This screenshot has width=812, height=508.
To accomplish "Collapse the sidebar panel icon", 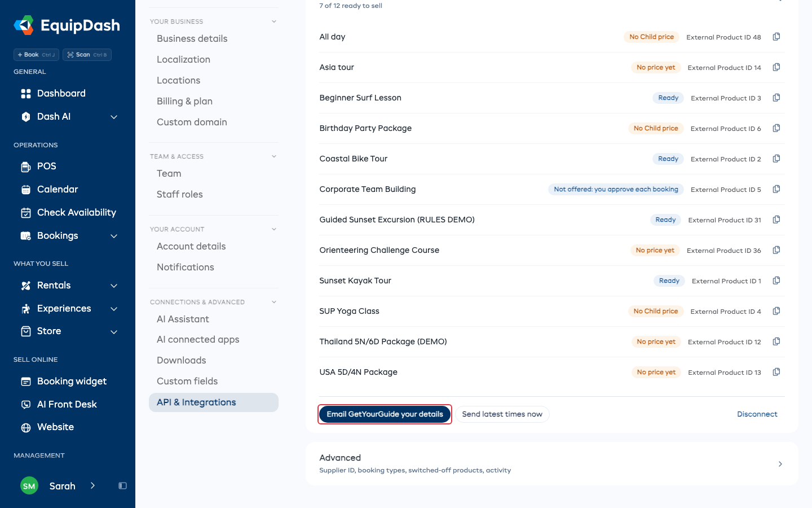I will [122, 486].
